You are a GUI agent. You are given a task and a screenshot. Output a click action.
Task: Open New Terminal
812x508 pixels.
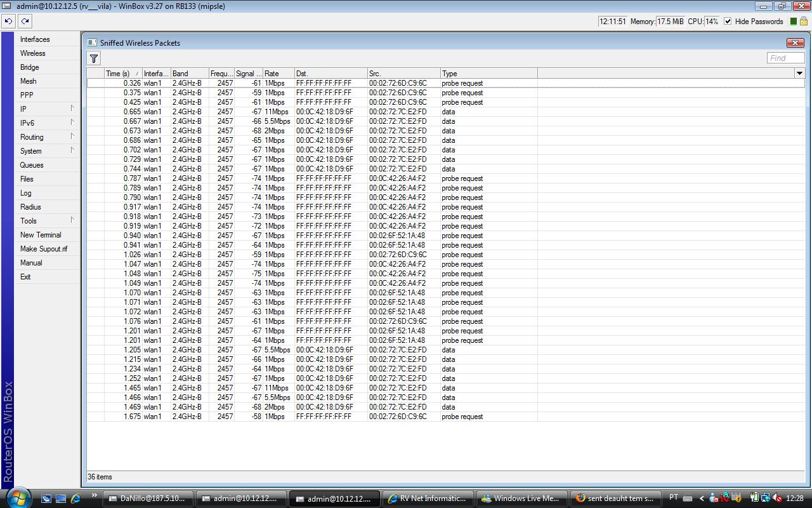coord(48,235)
